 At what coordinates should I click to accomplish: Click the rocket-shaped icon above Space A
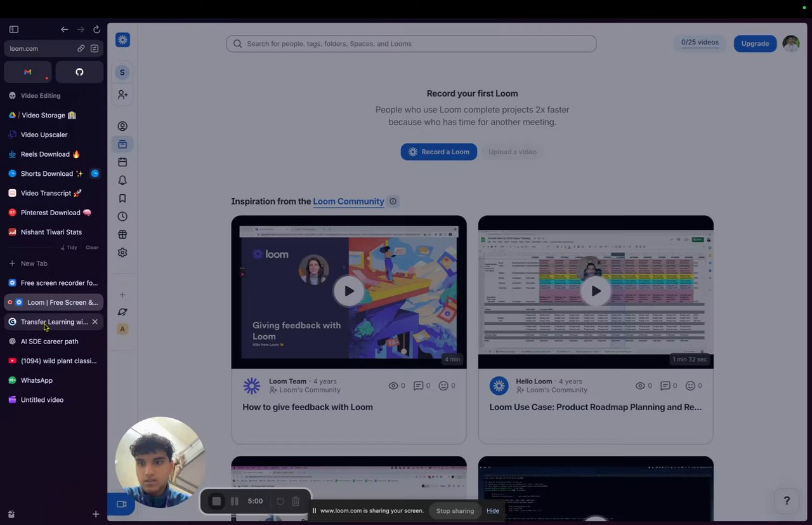pyautogui.click(x=122, y=312)
